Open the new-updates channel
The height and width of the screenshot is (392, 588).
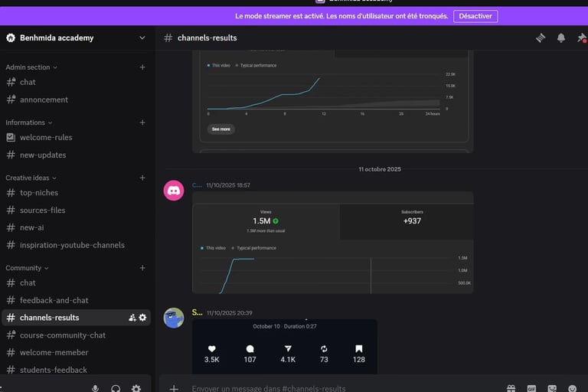76,155
